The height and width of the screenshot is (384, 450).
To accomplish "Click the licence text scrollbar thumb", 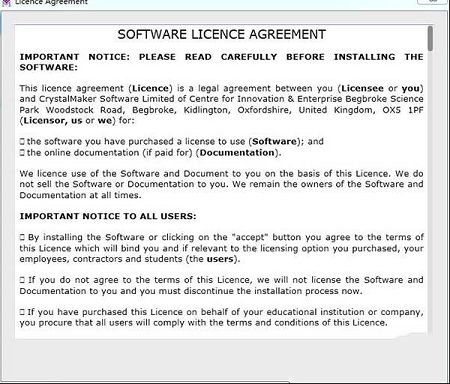I will (430, 39).
